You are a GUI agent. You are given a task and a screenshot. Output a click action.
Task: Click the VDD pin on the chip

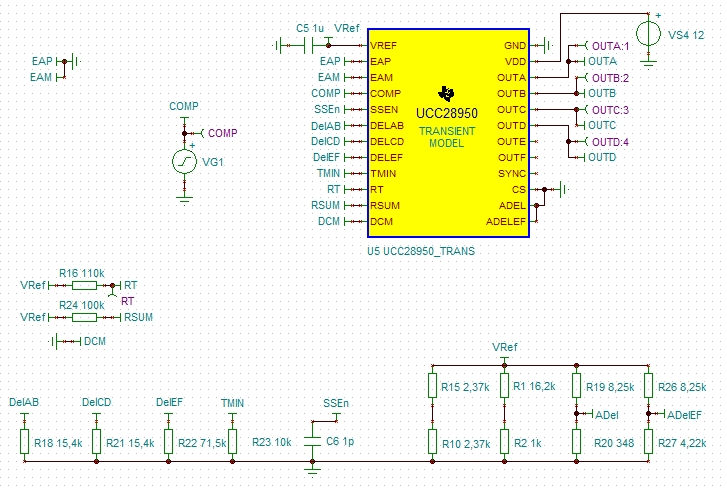516,62
